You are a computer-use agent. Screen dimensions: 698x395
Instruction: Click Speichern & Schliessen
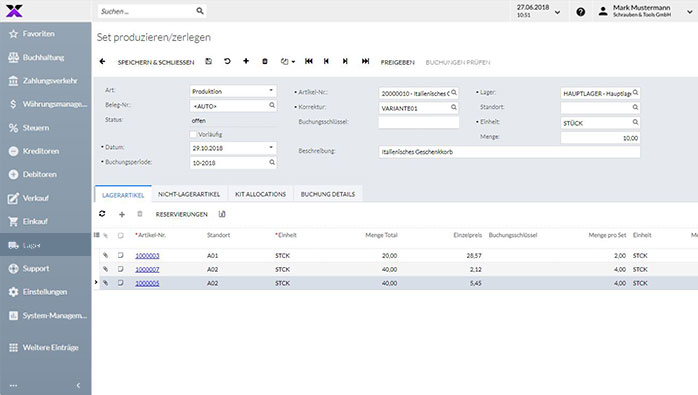point(156,62)
